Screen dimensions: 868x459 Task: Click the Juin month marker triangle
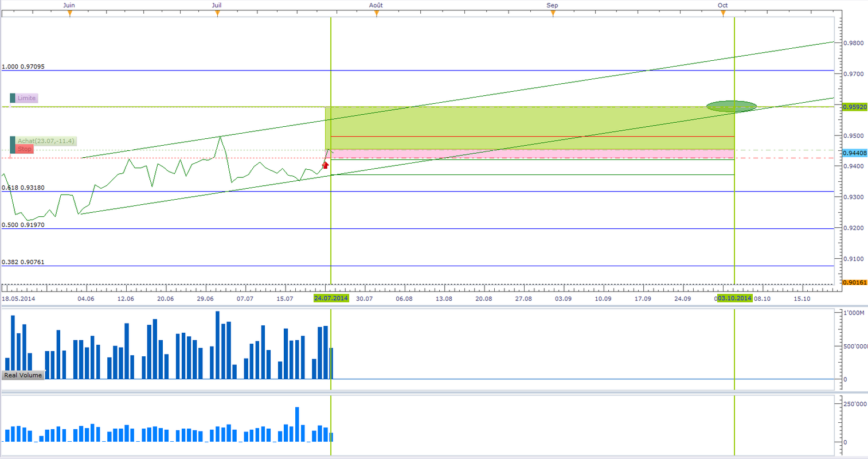coord(69,14)
